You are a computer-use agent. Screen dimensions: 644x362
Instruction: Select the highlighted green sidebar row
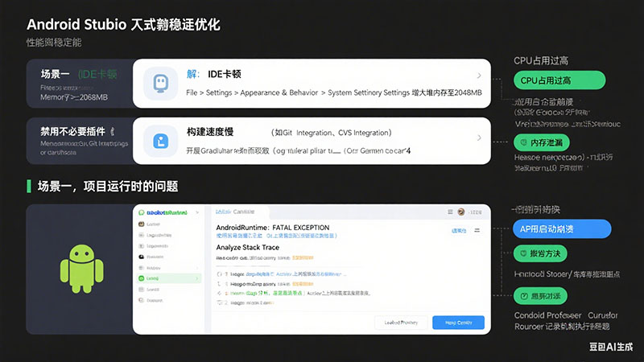click(x=169, y=278)
